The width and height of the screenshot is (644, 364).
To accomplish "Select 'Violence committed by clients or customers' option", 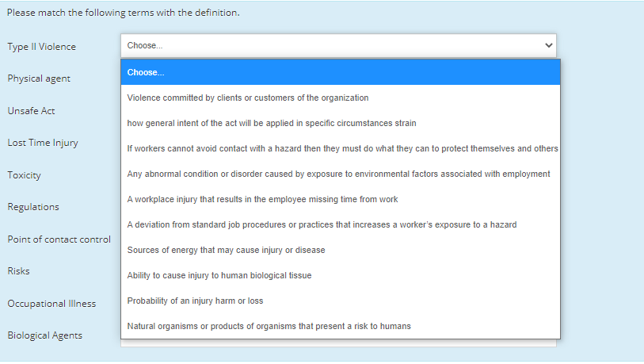I will click(341, 98).
